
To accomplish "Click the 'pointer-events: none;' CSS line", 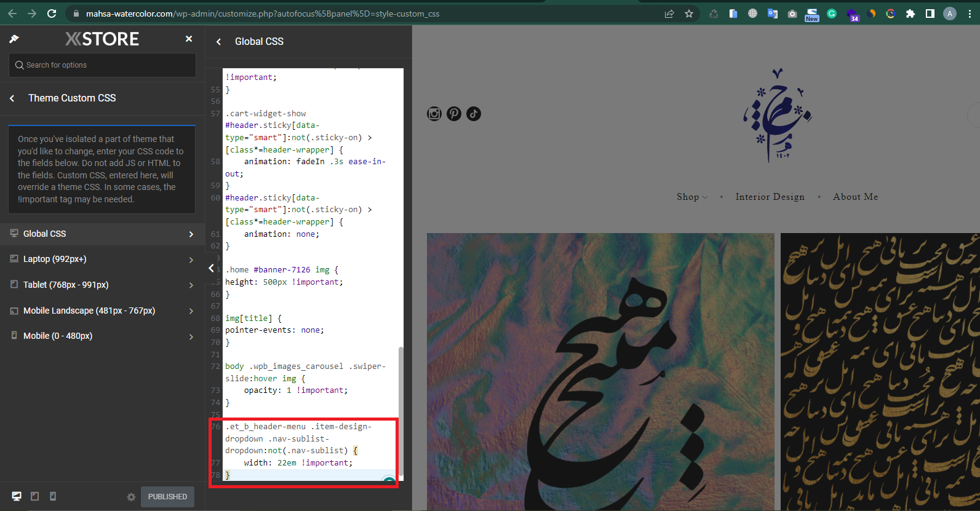I will 274,330.
